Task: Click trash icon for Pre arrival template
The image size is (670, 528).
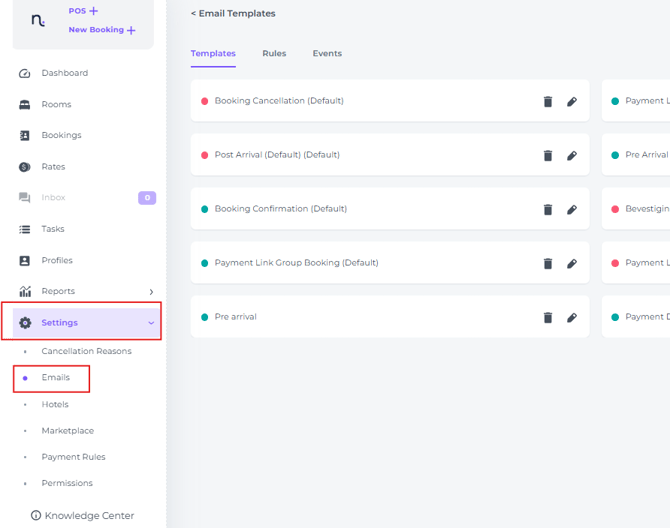Action: [548, 318]
